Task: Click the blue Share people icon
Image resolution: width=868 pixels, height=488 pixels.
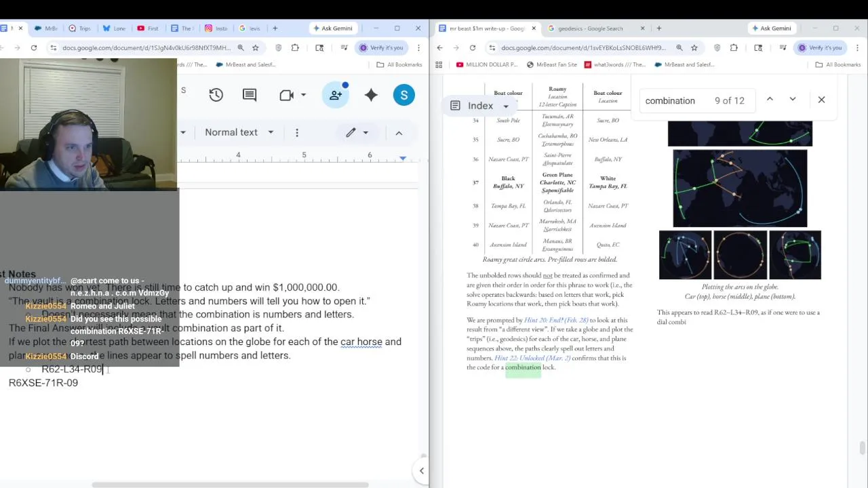Action: [x=336, y=96]
